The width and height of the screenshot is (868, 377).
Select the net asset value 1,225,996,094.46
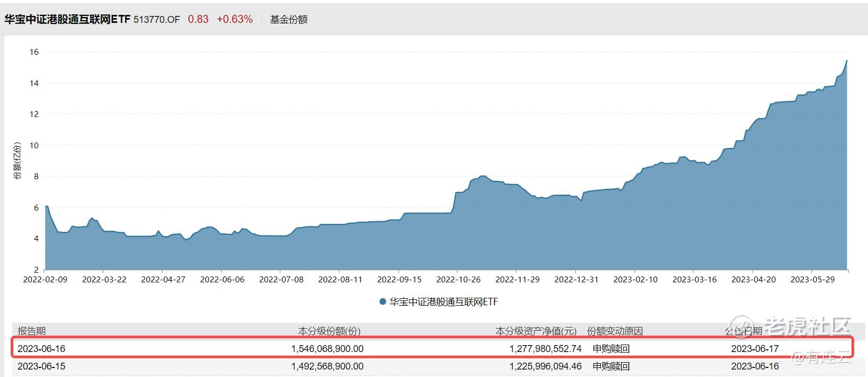tap(545, 366)
